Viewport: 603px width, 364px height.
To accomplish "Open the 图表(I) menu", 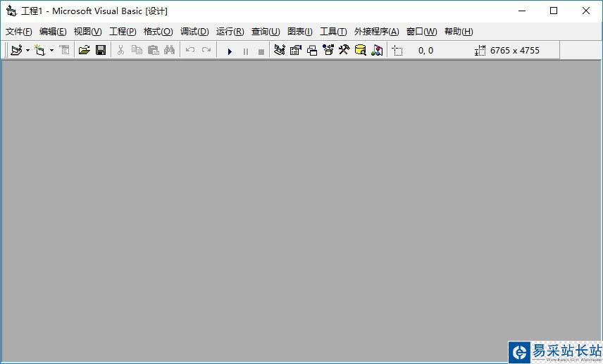I will coord(300,32).
